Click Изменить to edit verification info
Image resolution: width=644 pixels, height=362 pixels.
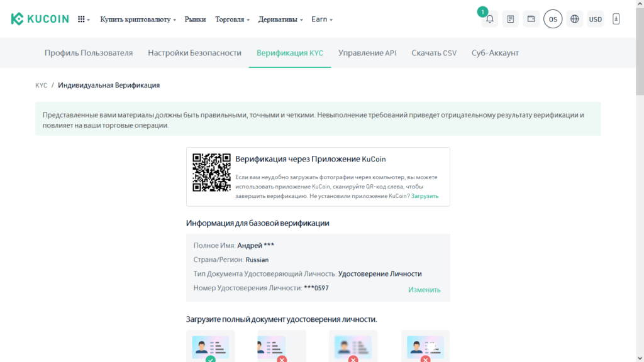(424, 288)
